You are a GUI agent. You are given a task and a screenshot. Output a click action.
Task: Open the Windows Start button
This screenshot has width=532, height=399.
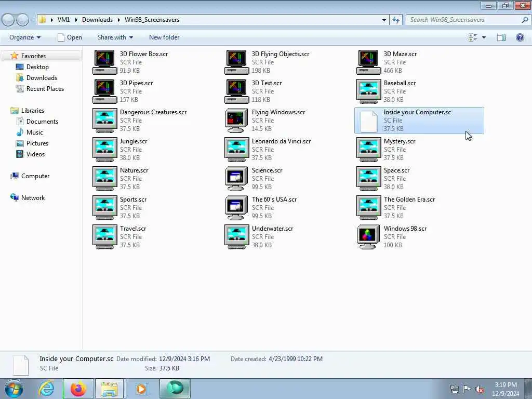(14, 389)
